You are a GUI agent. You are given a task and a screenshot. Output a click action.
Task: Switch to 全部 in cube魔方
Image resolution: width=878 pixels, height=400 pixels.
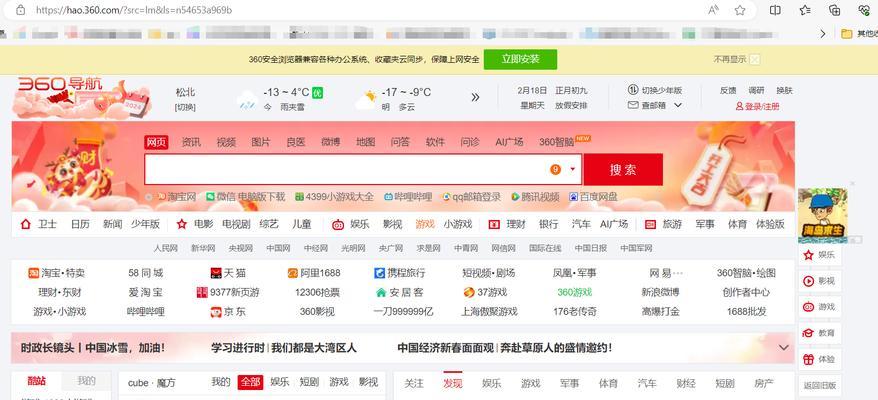[x=250, y=382]
